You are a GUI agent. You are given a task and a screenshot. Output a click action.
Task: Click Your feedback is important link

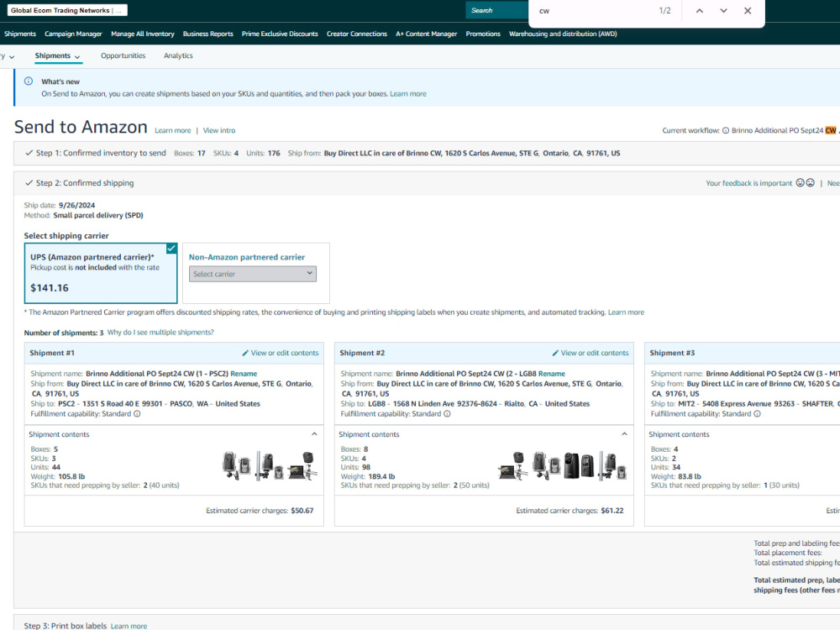pyautogui.click(x=749, y=183)
